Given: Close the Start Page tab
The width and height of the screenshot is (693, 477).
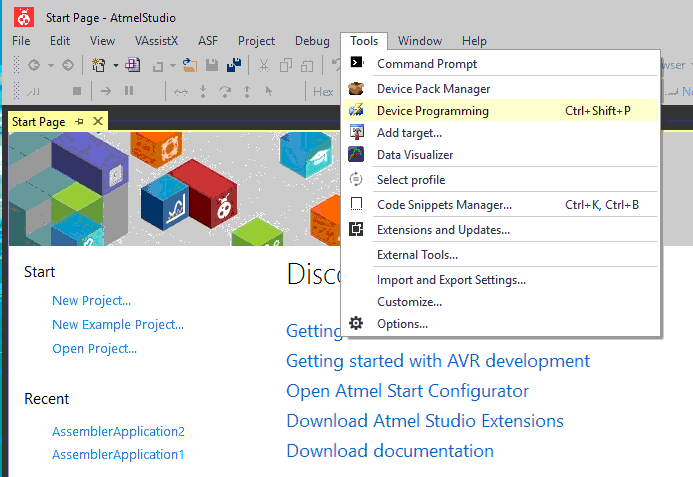Looking at the screenshot, I should tap(98, 121).
